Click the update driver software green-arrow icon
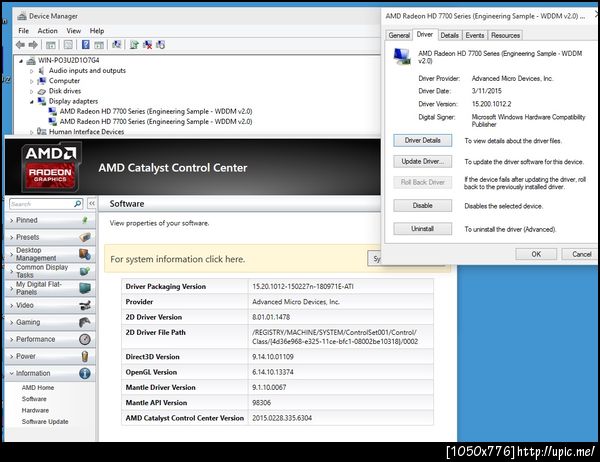600x462 pixels. pyautogui.click(x=134, y=45)
